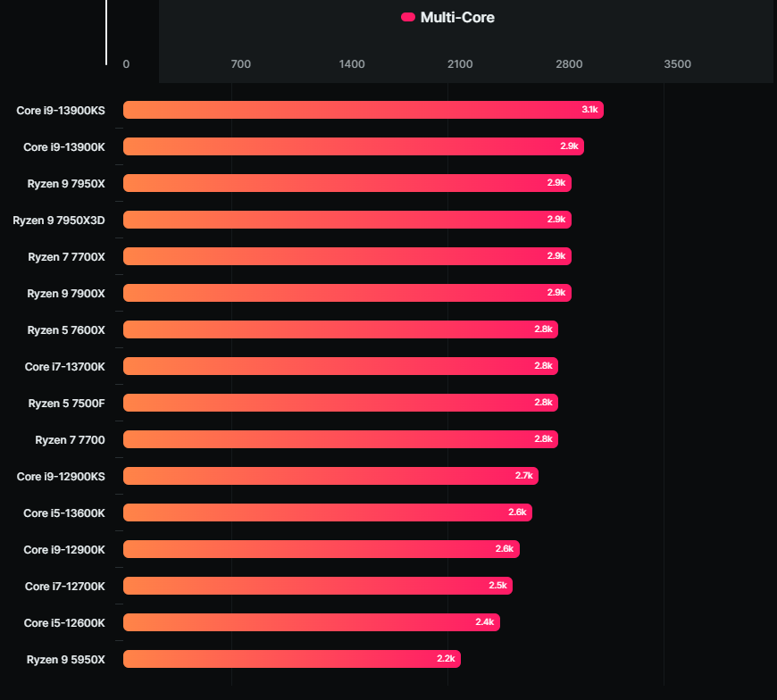
Task: Click the 2.5k value label
Action: click(498, 586)
